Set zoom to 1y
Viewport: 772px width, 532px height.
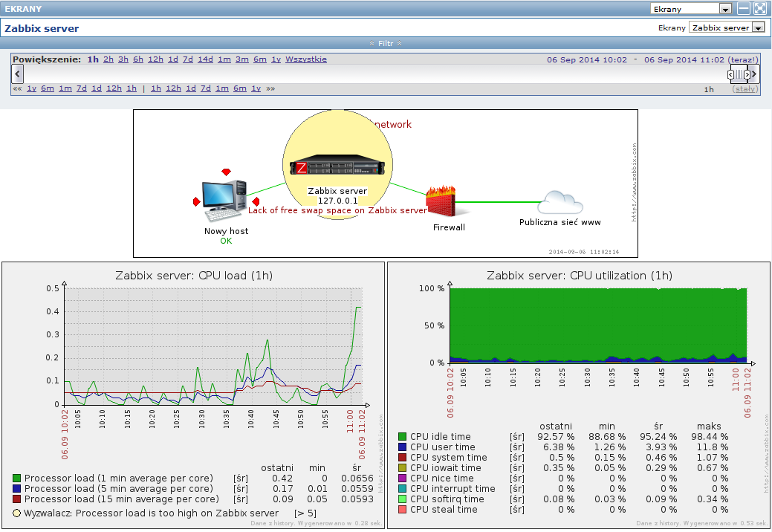pyautogui.click(x=276, y=59)
